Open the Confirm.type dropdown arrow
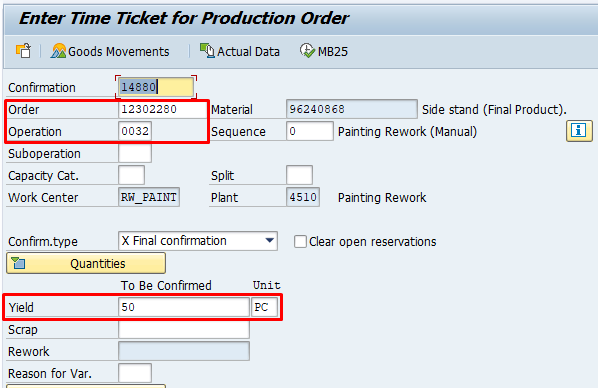The image size is (598, 388). (x=269, y=241)
